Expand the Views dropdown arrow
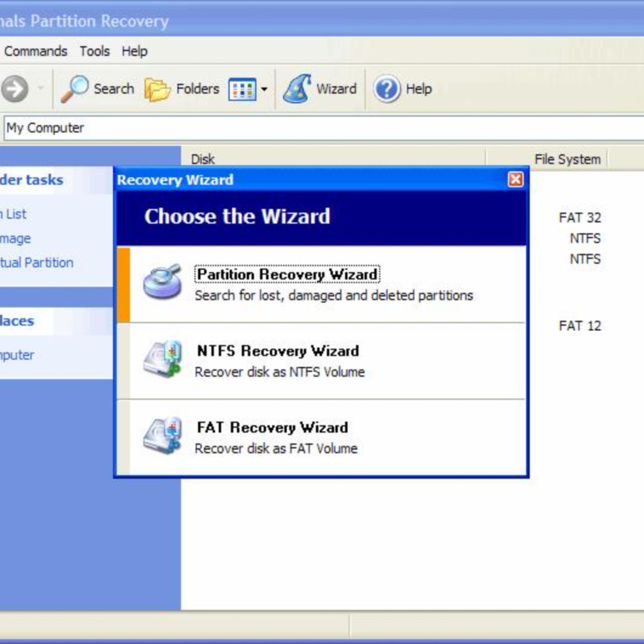 pos(264,89)
